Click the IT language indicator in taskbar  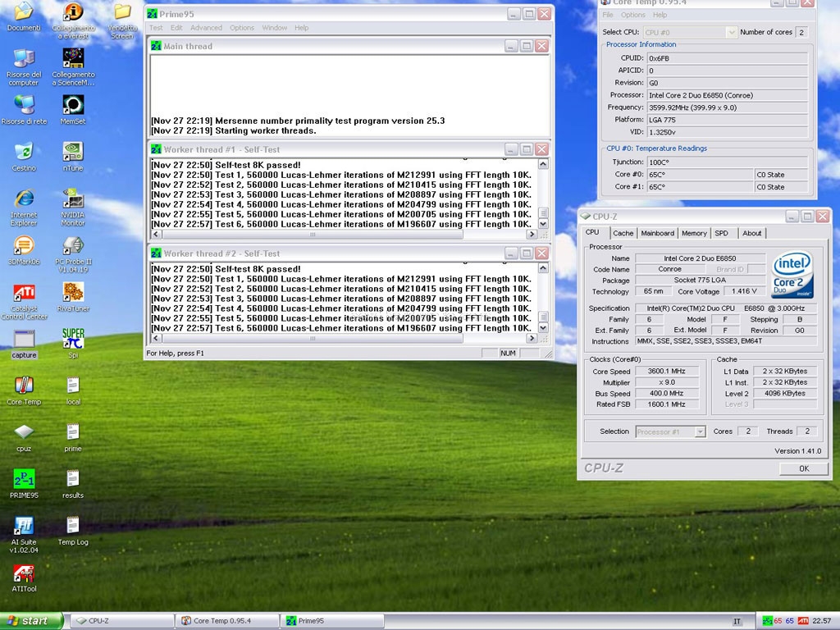tap(737, 622)
